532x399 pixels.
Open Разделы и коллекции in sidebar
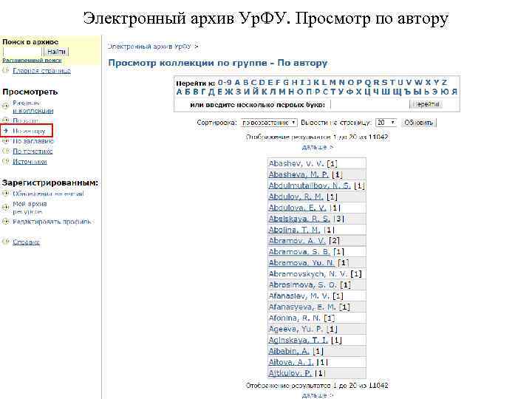click(x=33, y=106)
